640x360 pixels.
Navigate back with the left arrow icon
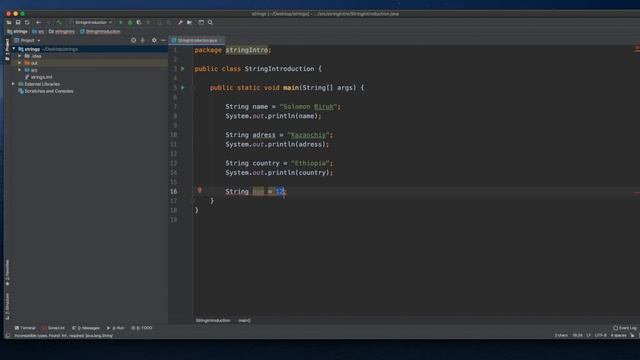point(38,22)
